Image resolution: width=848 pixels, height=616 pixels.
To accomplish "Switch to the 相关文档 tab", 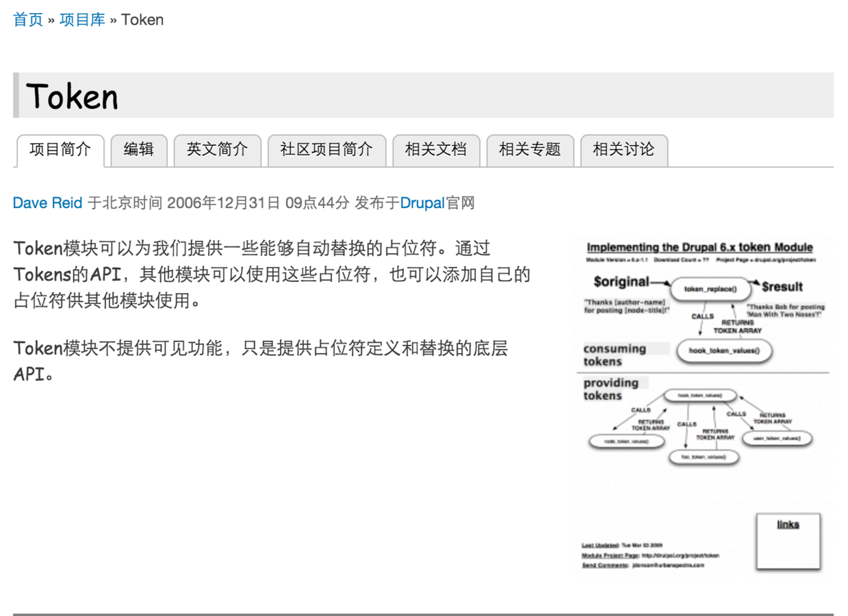I will coord(436,151).
